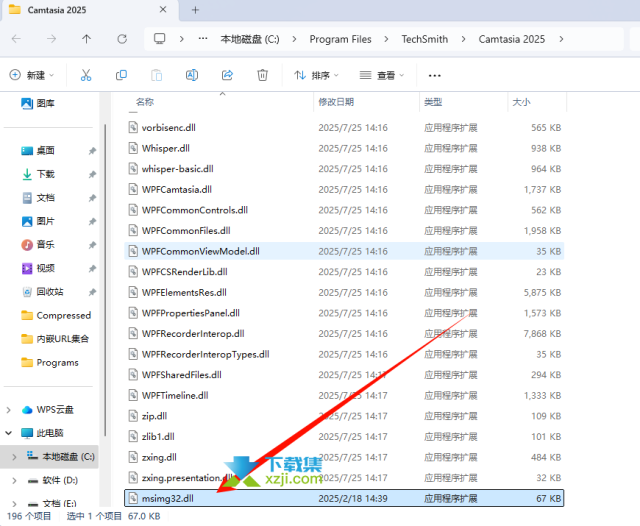The width and height of the screenshot is (640, 526).
Task: Click the This PC monitor icon in address bar
Action: point(159,39)
